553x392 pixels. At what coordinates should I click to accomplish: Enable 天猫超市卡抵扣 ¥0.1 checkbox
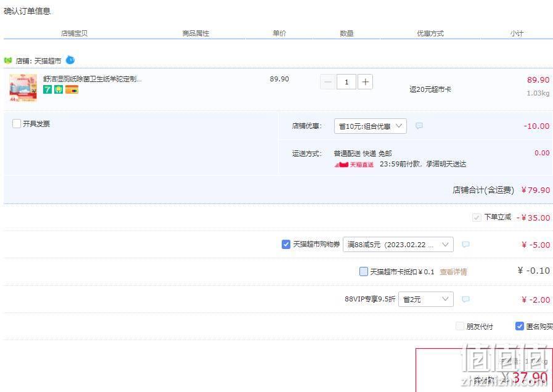point(363,271)
